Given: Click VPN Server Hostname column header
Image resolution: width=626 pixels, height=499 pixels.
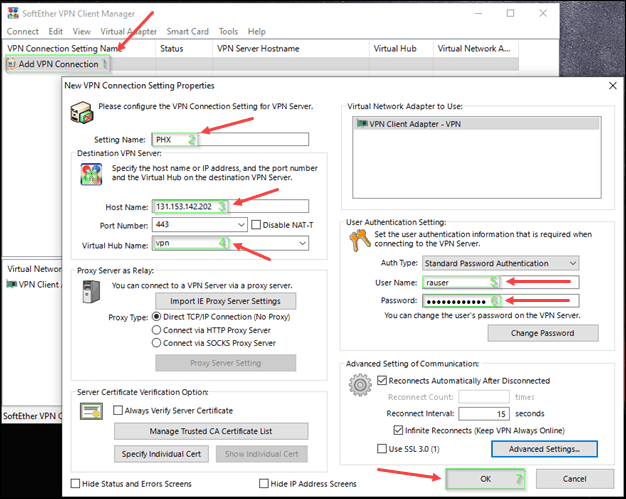Looking at the screenshot, I should click(x=291, y=48).
